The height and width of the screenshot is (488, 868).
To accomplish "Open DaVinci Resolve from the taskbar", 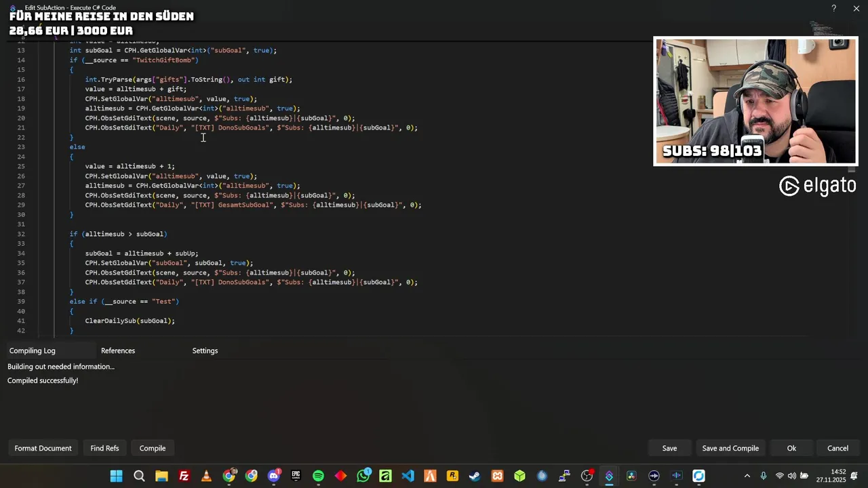I will tap(631, 476).
